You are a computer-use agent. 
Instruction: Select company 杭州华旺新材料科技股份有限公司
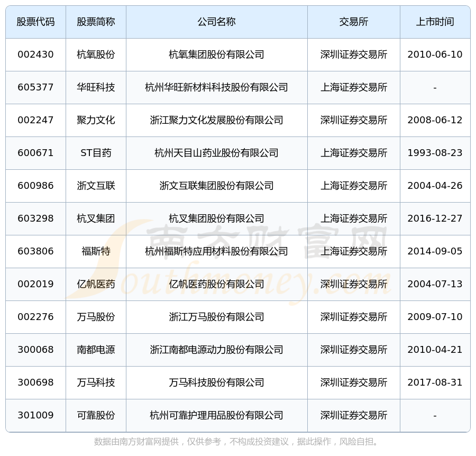pos(217,87)
